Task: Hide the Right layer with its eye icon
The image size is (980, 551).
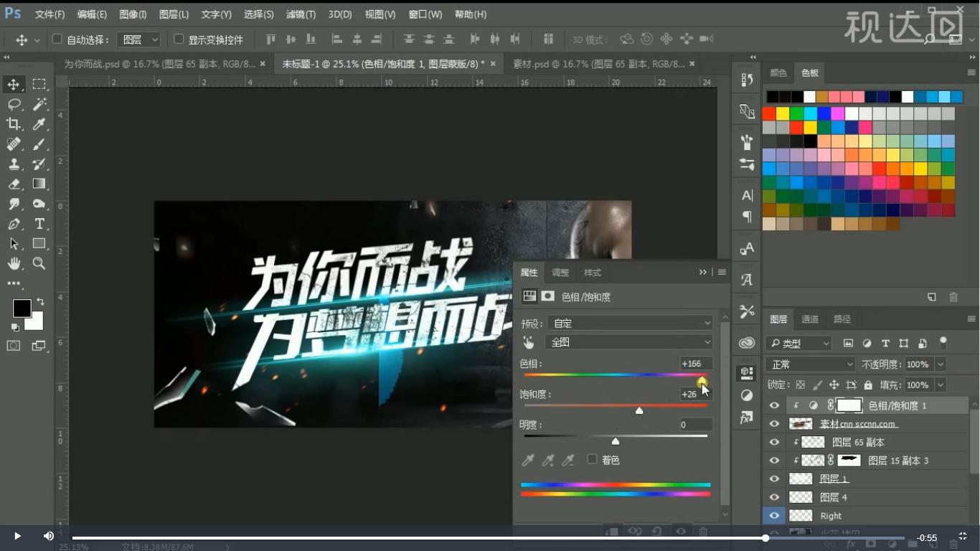Action: pyautogui.click(x=774, y=515)
